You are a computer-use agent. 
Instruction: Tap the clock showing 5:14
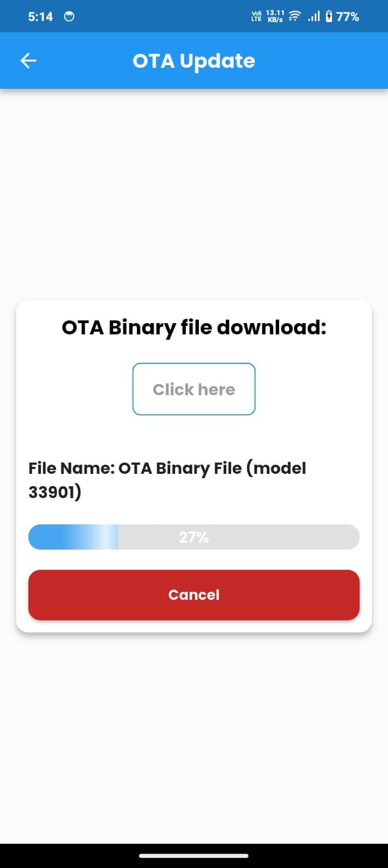(x=40, y=17)
